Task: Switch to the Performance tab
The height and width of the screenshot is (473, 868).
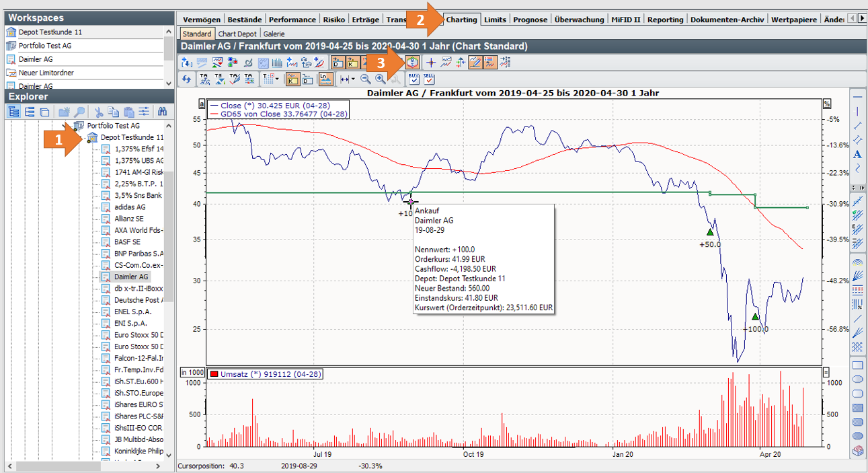Action: coord(292,20)
